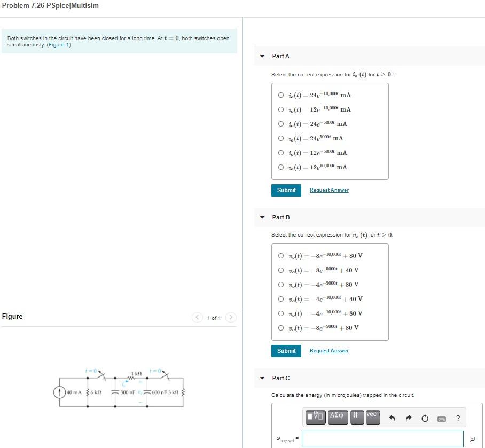
Task: Choose i_o(t) = 24e^-5000t mA option
Action: pyautogui.click(x=280, y=124)
